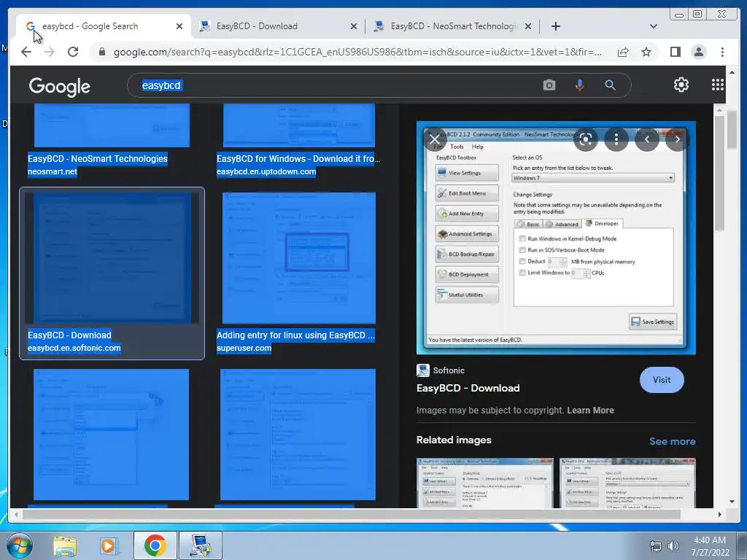Viewport: 747px width, 560px height.
Task: Close the EasyBCD NeoSmart Technologies tab
Action: [x=528, y=26]
